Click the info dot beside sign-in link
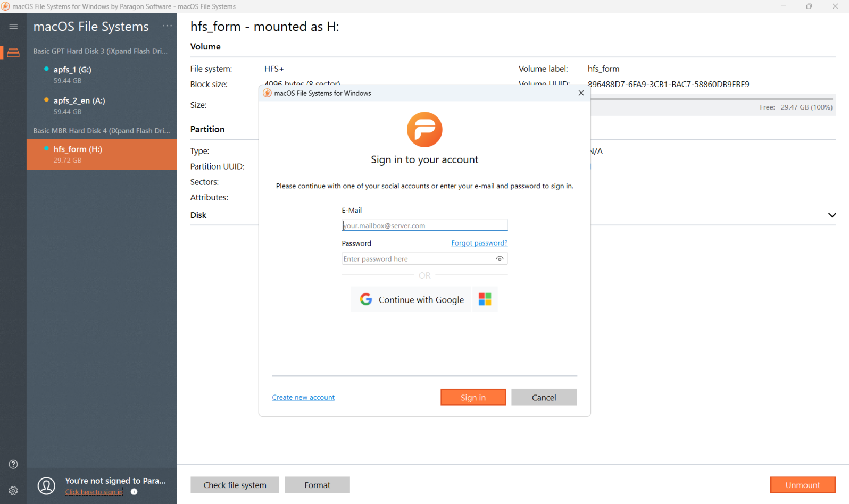The height and width of the screenshot is (504, 849). (x=134, y=492)
